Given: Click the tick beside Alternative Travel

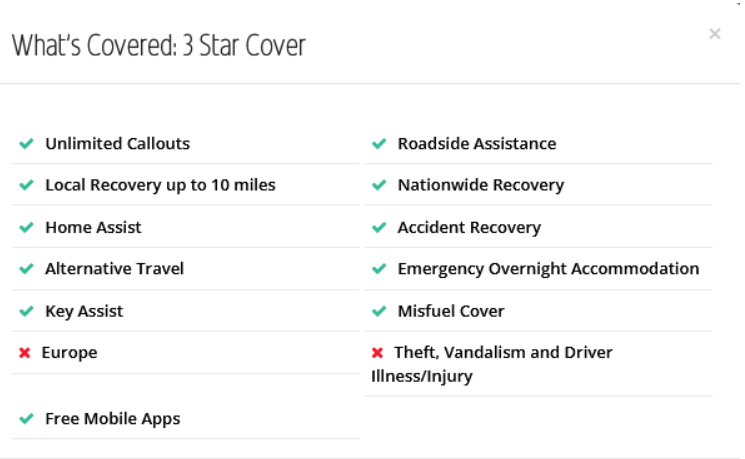Looking at the screenshot, I should [26, 269].
